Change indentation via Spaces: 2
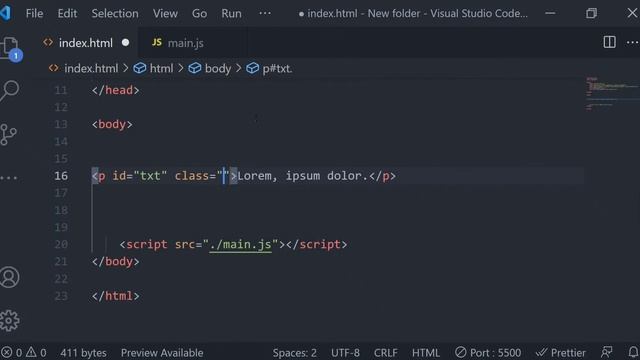Screen dimensions: 640x360 [294, 353]
